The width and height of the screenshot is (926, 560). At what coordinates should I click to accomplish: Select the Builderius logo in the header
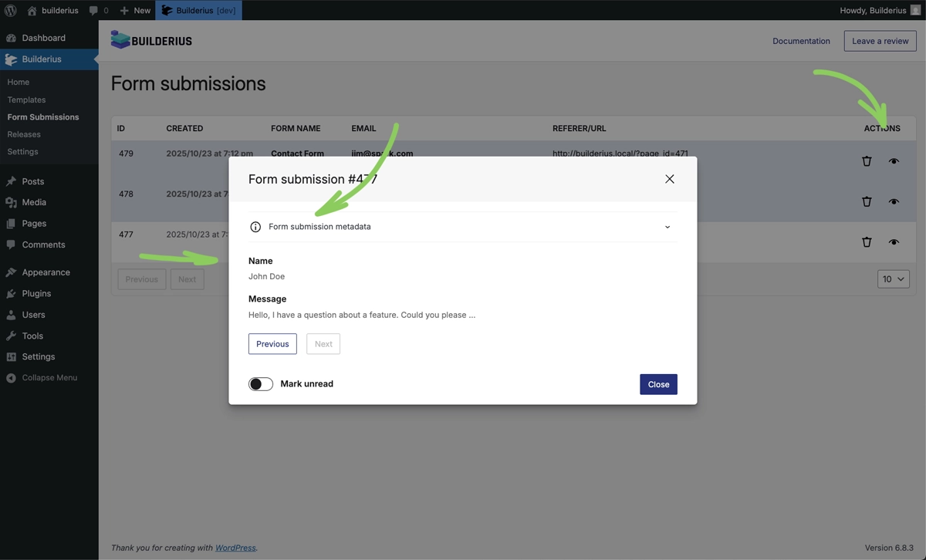tap(151, 39)
